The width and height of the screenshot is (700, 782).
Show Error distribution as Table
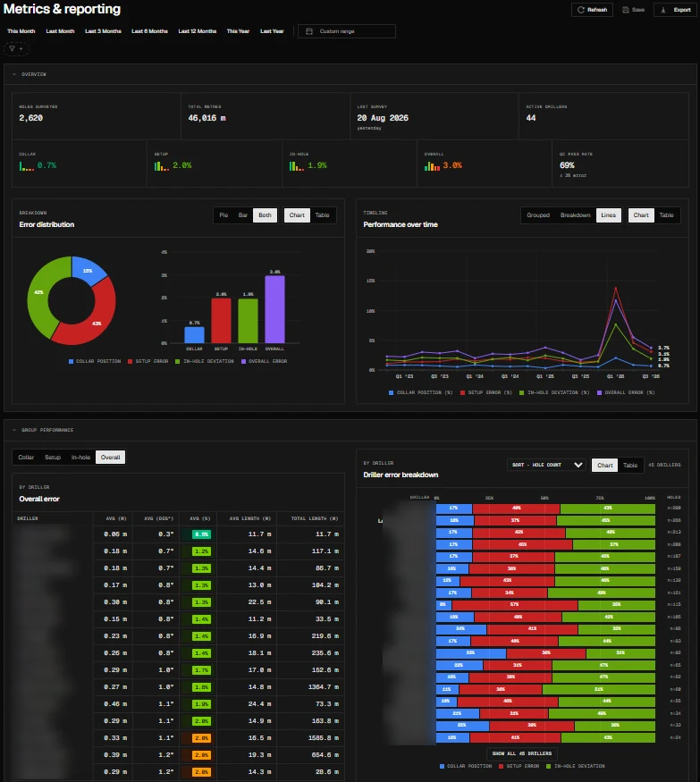pos(323,215)
